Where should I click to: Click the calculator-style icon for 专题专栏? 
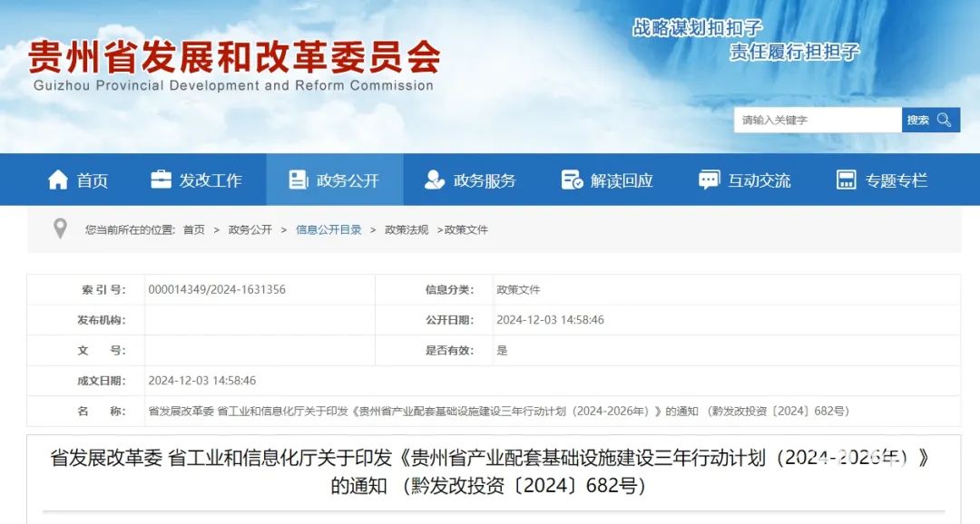tap(846, 180)
